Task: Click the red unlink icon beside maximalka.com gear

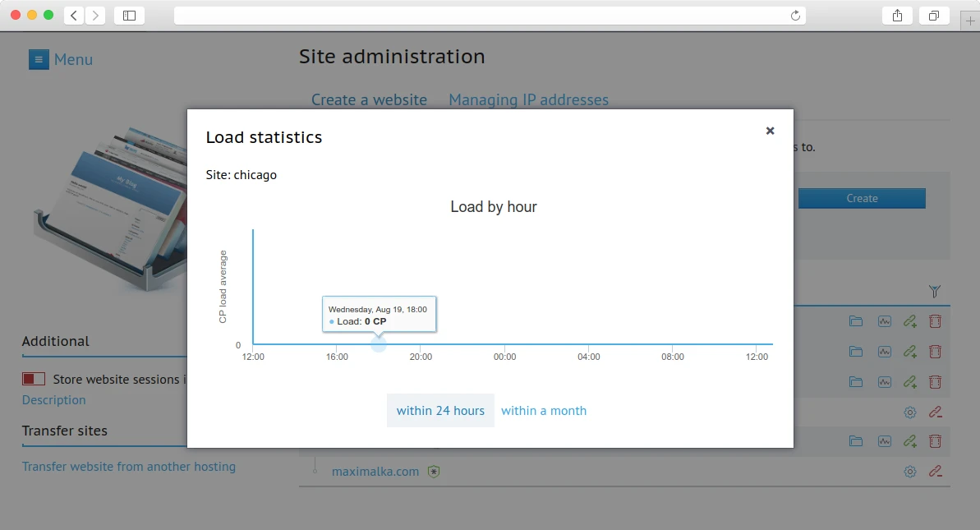Action: (935, 471)
